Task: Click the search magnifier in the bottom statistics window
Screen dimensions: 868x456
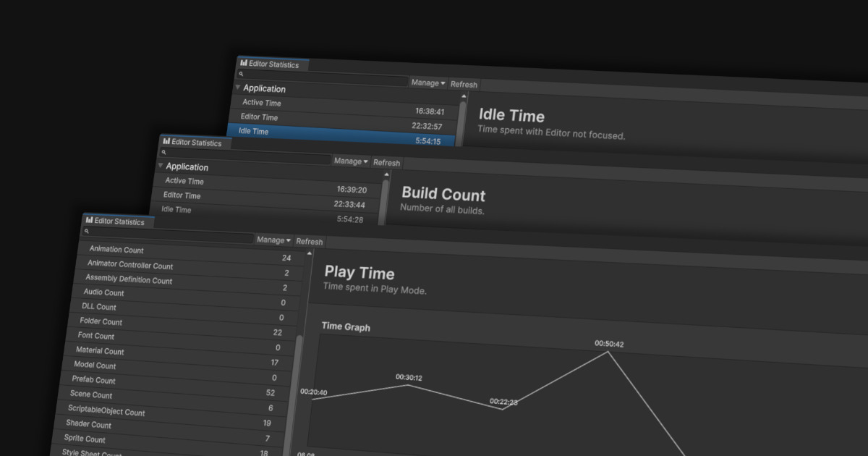Action: (x=85, y=231)
